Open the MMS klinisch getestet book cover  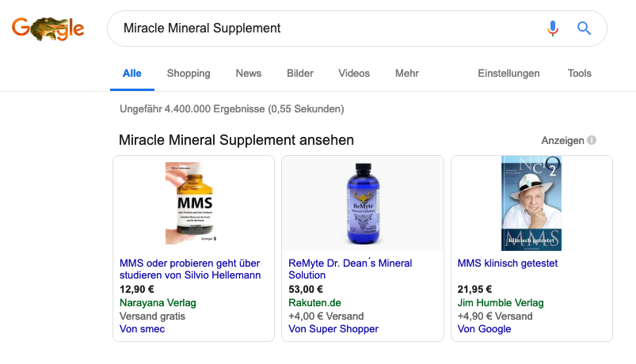tap(531, 203)
